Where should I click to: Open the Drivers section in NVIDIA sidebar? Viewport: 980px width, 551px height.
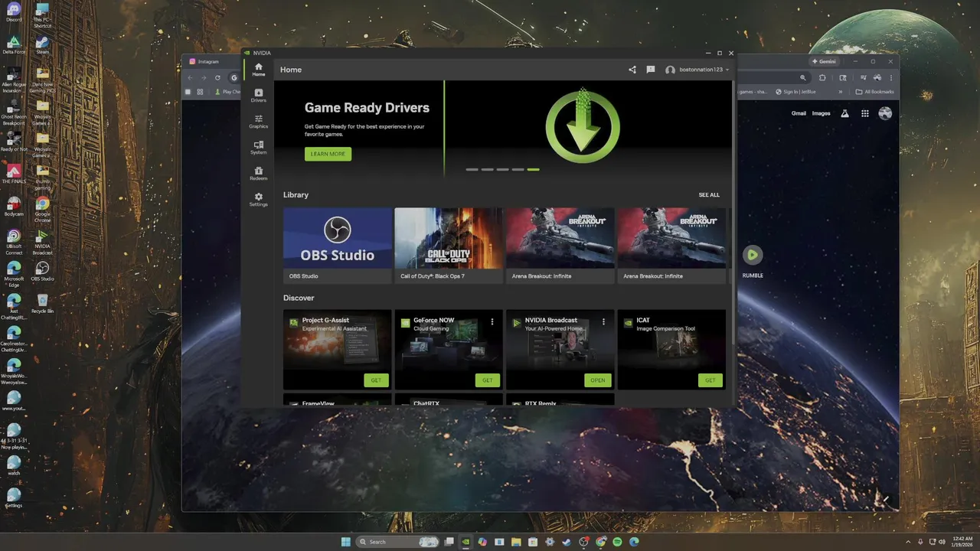pyautogui.click(x=258, y=96)
